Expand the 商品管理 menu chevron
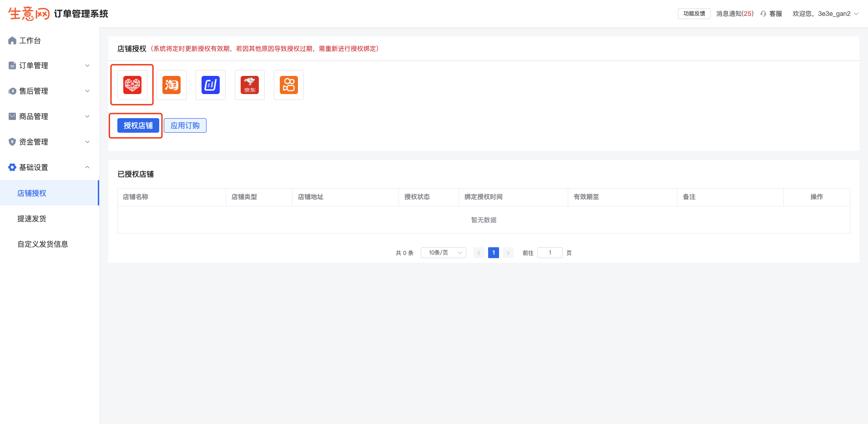The height and width of the screenshot is (424, 868). point(87,116)
